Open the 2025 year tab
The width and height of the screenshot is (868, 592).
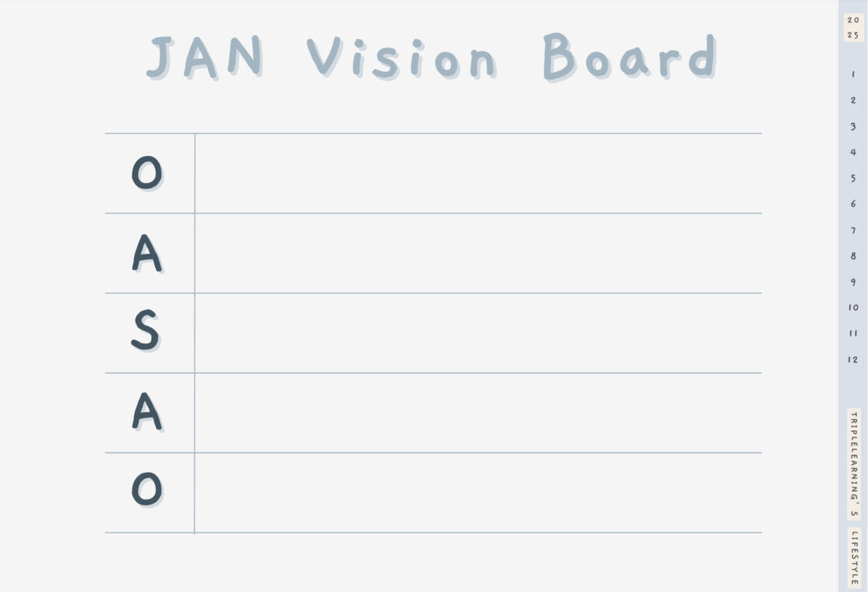[853, 28]
